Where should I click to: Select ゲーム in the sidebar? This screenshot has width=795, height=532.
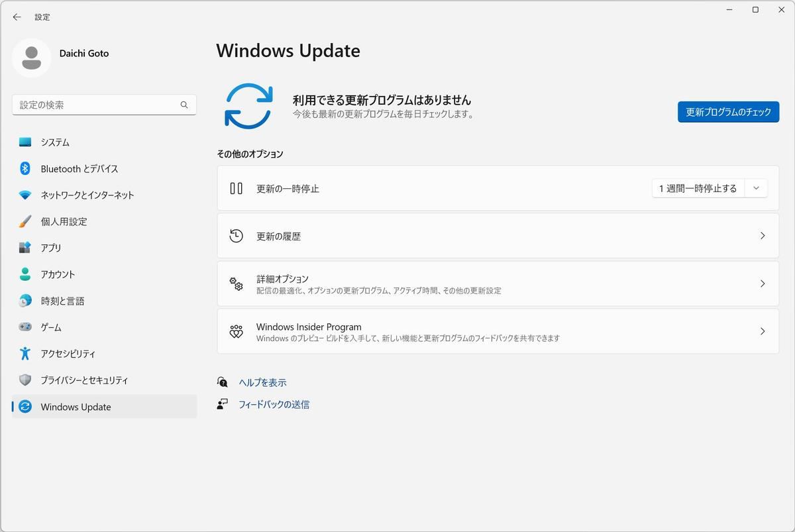pyautogui.click(x=104, y=327)
